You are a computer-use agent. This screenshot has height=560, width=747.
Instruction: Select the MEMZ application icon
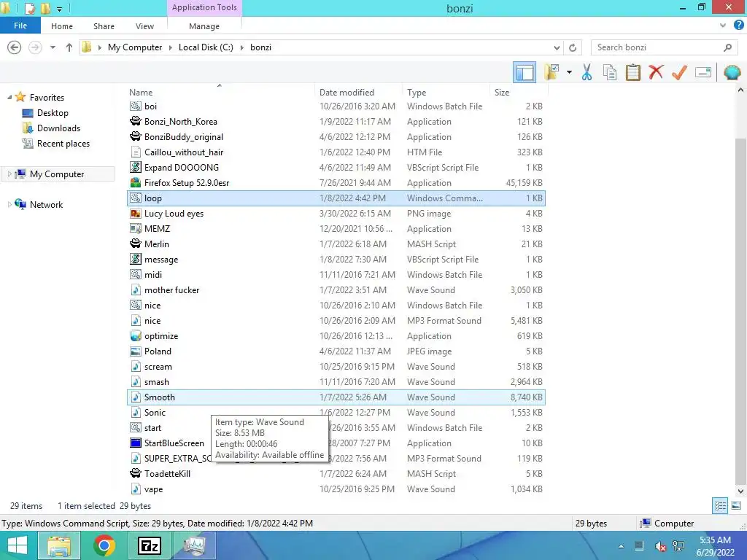tap(136, 228)
